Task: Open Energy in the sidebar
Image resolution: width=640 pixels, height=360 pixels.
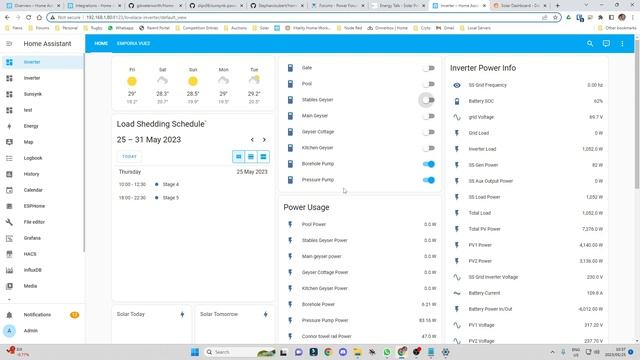Action: pos(42,126)
